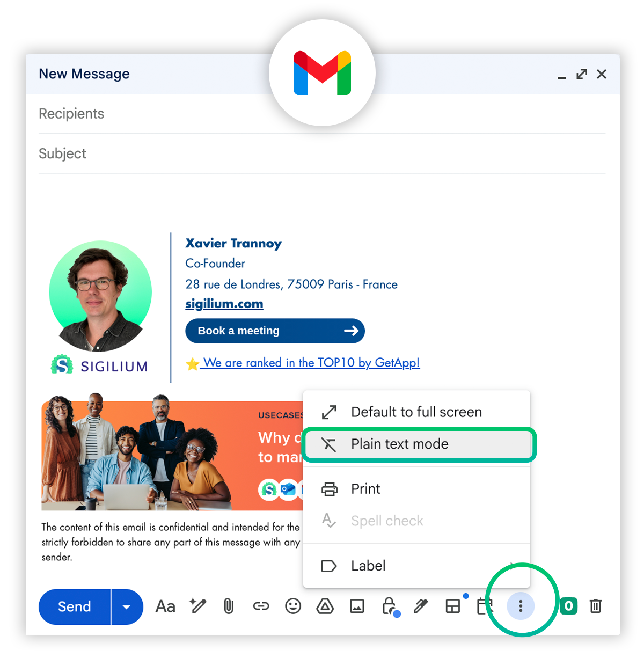
Task: Click Xavier Trannoy profile photo
Action: tap(100, 296)
